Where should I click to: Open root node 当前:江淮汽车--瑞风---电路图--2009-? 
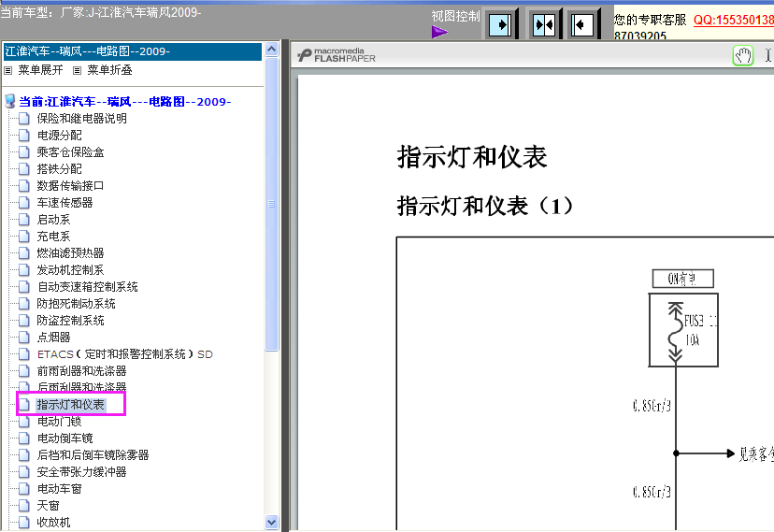pyautogui.click(x=125, y=102)
